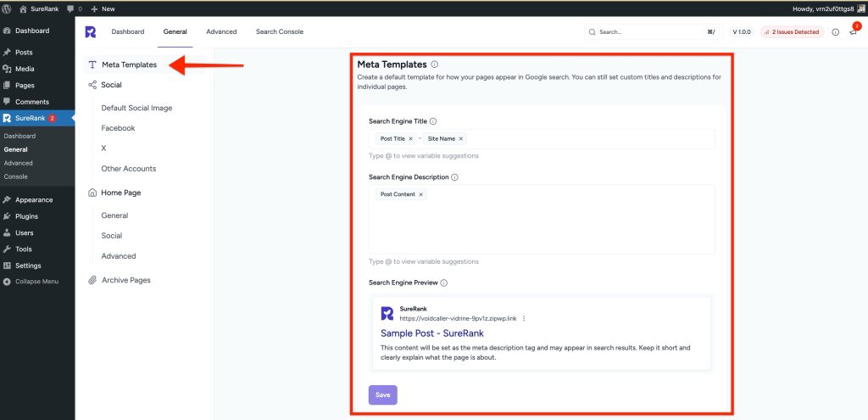Click the Plugins plug icon
This screenshot has height=420, width=868.
pyautogui.click(x=7, y=216)
